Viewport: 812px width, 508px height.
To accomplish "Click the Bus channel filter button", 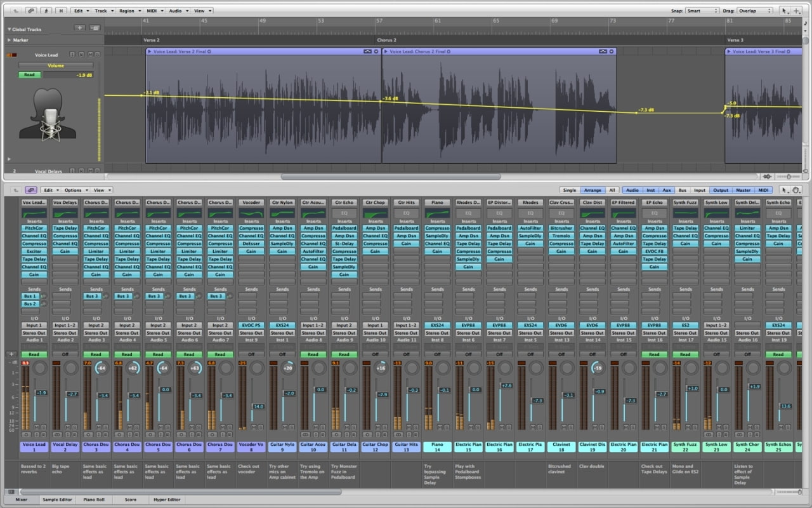I will (683, 190).
